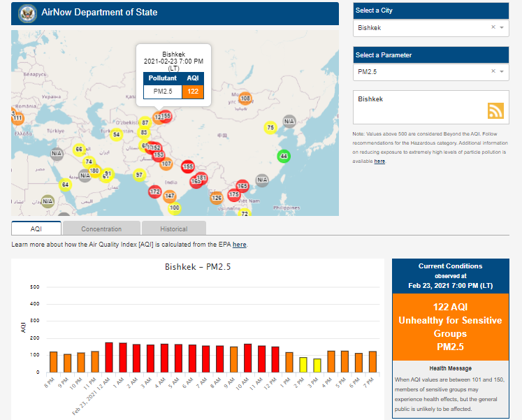Expand the Select a Parameter dropdown arrow
This screenshot has height=420, width=522.
(x=502, y=71)
